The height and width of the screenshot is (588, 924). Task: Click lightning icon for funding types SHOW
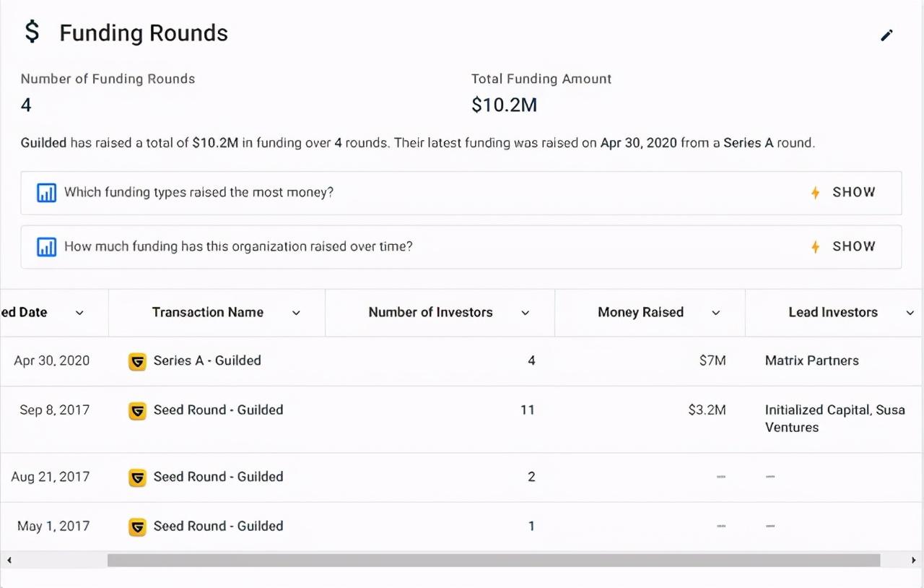click(x=815, y=193)
